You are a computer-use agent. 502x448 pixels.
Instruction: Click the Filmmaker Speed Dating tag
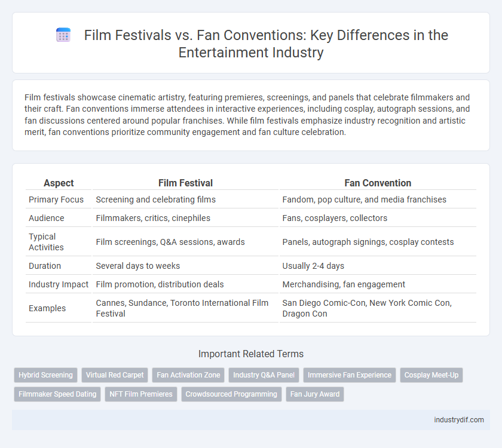57,394
